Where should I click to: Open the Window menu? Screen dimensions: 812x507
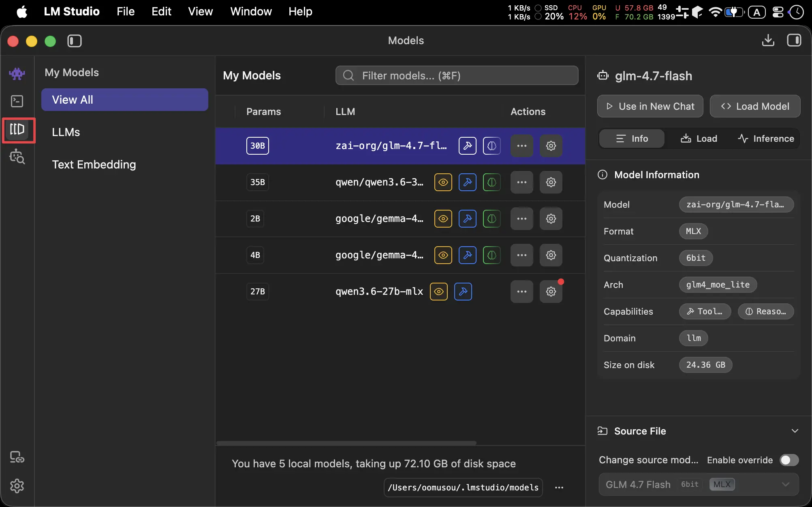pos(251,11)
